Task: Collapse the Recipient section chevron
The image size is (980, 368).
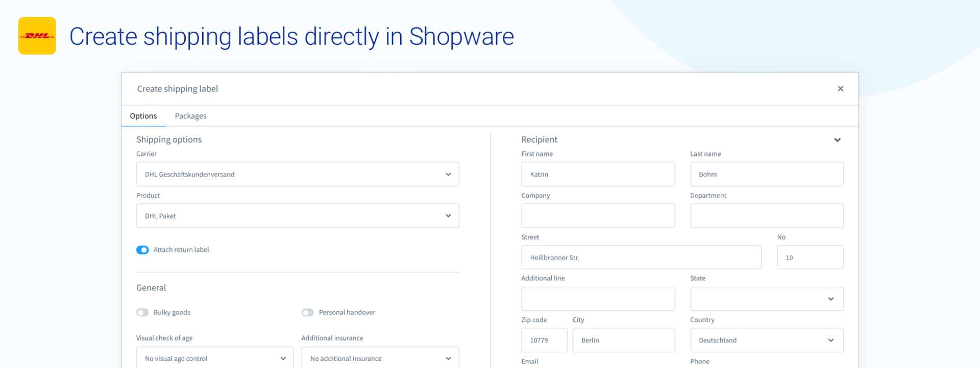Action: (837, 140)
